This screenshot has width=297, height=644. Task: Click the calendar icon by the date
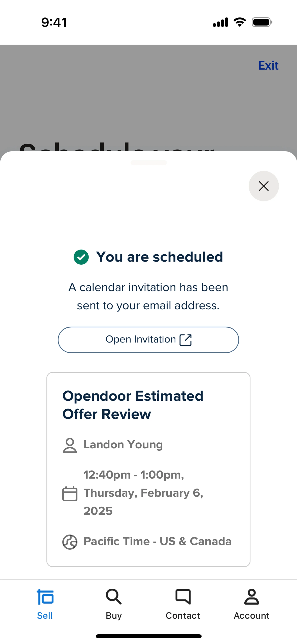click(x=70, y=493)
